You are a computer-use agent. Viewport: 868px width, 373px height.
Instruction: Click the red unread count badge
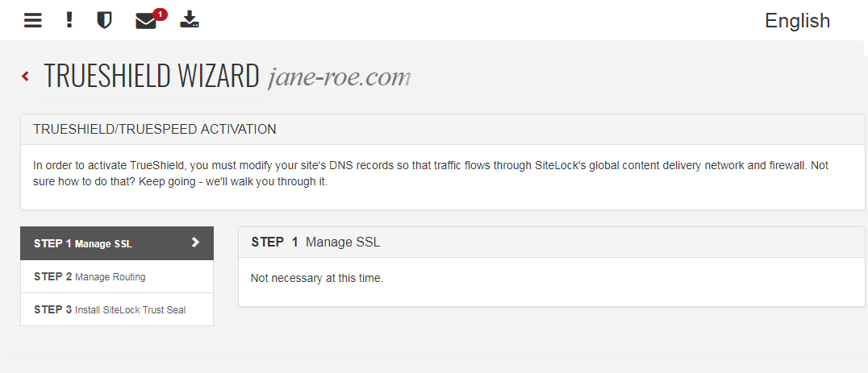160,15
